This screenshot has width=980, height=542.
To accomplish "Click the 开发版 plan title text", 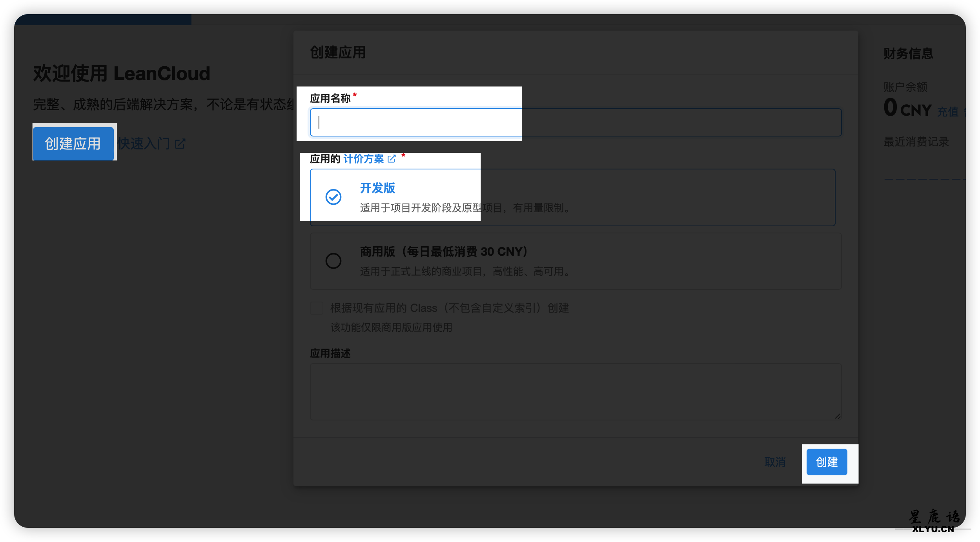I will [377, 188].
